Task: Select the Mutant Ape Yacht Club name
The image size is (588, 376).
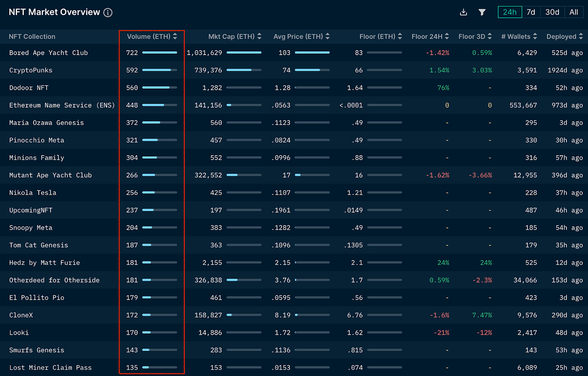Action: click(x=50, y=175)
